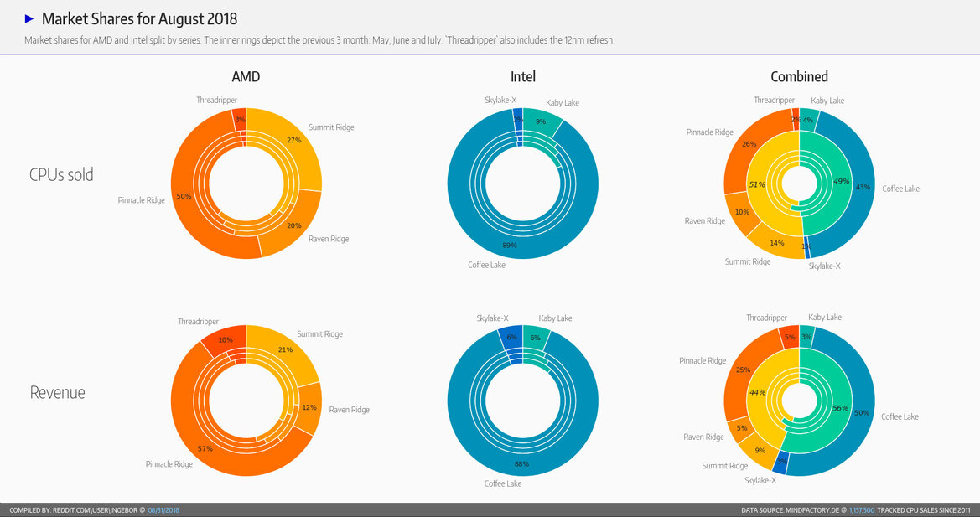Viewport: 980px width, 517px height.
Task: Select the 26% Pinnacle Ridge segment in Combined CPUs sold
Action: pos(749,144)
